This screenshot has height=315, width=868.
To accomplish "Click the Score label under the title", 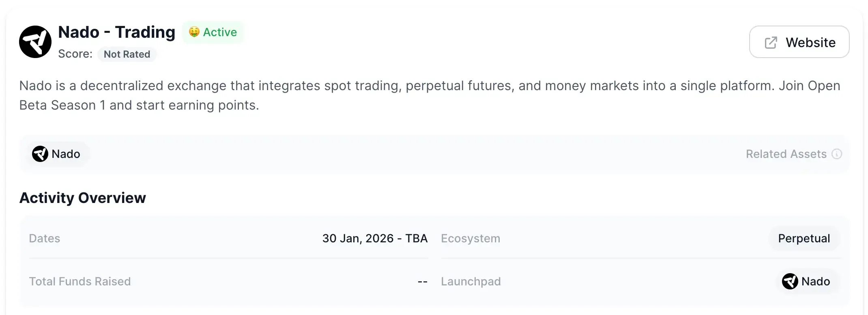I will coord(75,54).
